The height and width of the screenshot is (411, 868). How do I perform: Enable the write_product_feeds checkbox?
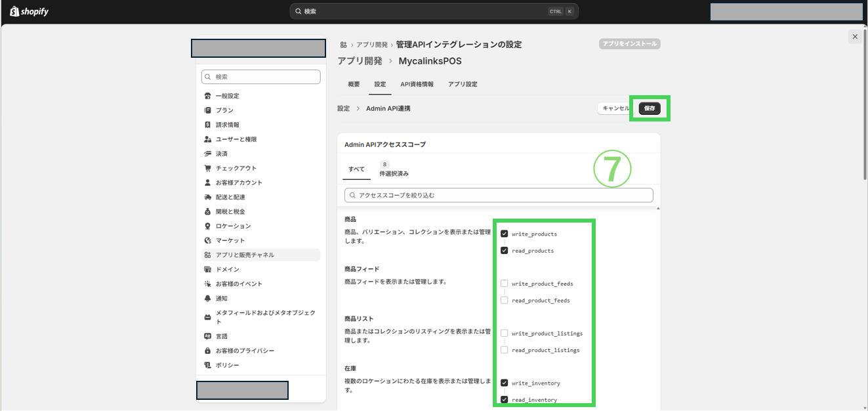coord(505,284)
